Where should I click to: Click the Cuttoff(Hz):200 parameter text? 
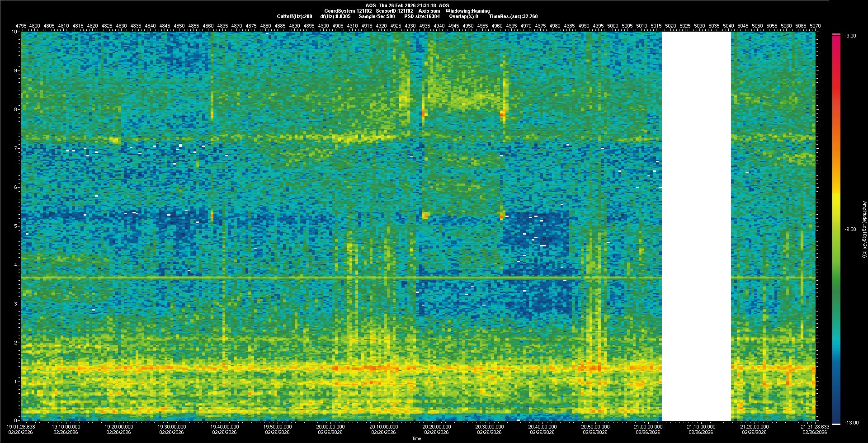click(294, 16)
